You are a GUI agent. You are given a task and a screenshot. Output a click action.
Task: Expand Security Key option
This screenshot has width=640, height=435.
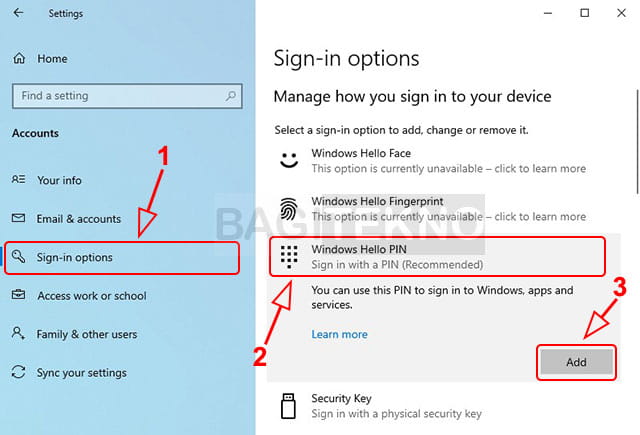tap(444, 406)
